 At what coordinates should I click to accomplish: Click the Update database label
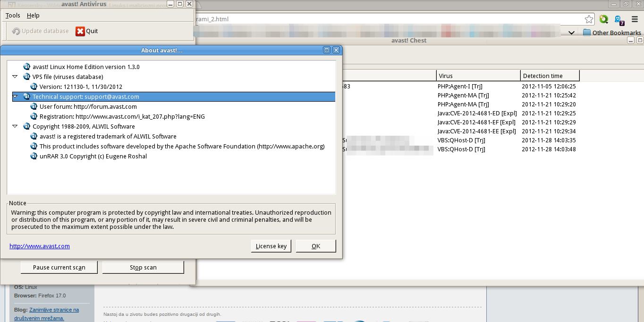[45, 31]
